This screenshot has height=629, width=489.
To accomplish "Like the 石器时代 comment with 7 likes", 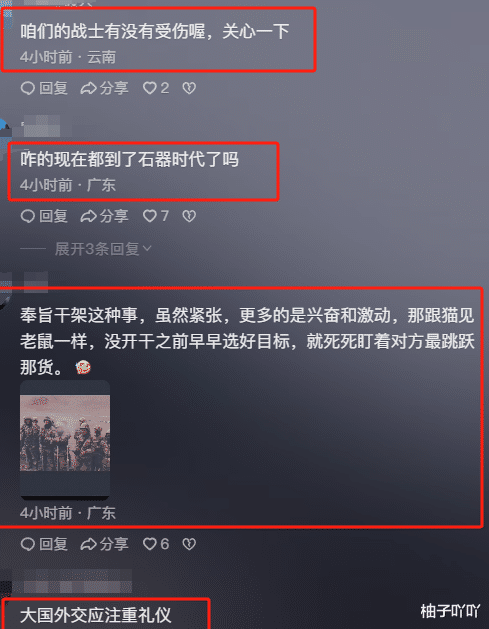I will coord(156,216).
